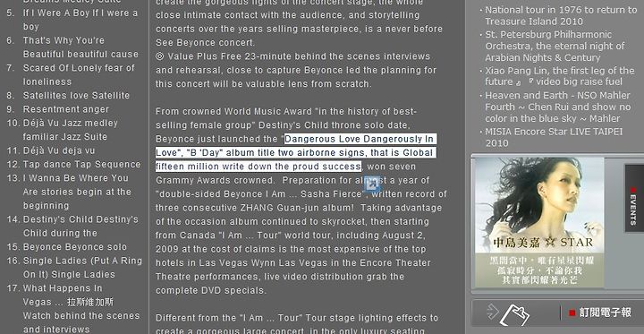The height and width of the screenshot is (334, 644).
Task: Click the 'See Beyonce concert.' text
Action: click(206, 43)
